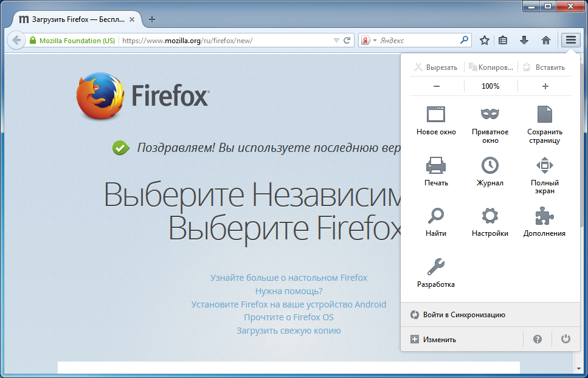
Task: Open link Прочтите о Firefox OS
Action: (x=289, y=317)
